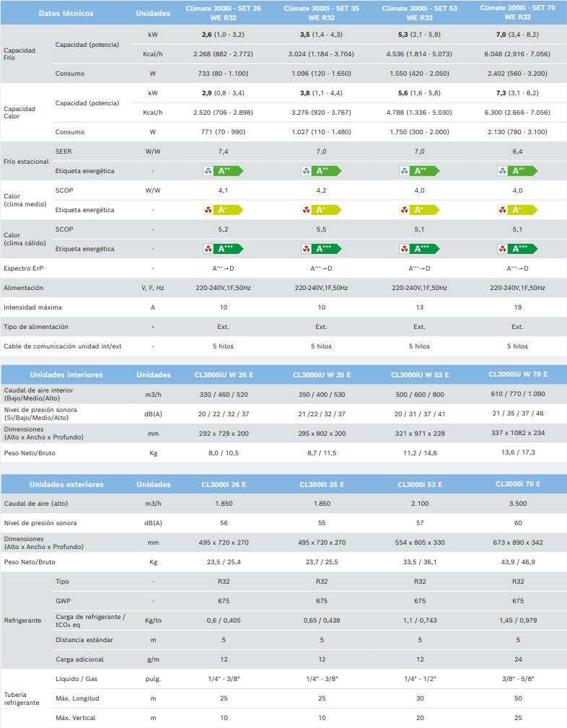Screen dimensions: 567x728
Task: Select the A+ clima medio label for SET 53
Action: point(419,210)
